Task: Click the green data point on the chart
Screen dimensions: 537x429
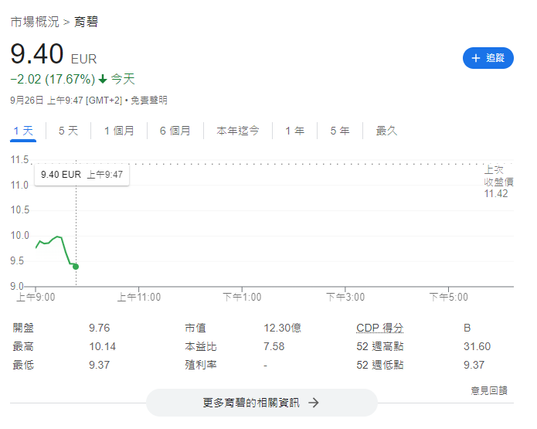Action: click(x=76, y=267)
